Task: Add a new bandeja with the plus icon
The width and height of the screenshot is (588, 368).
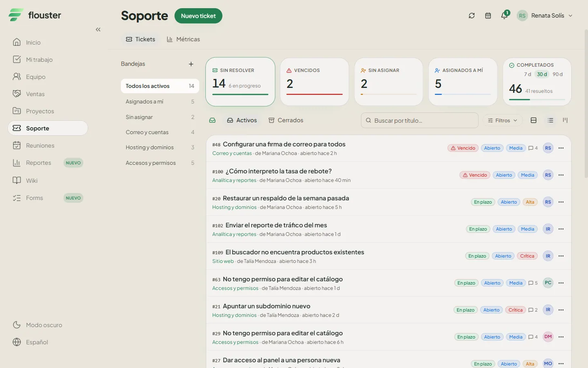Action: [x=191, y=64]
